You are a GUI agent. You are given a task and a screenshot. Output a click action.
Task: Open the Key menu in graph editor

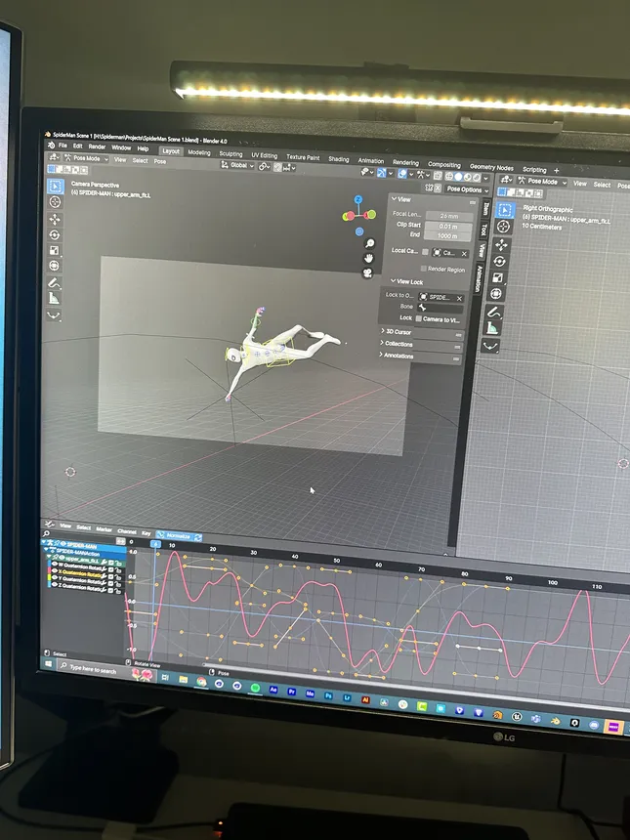coord(147,533)
